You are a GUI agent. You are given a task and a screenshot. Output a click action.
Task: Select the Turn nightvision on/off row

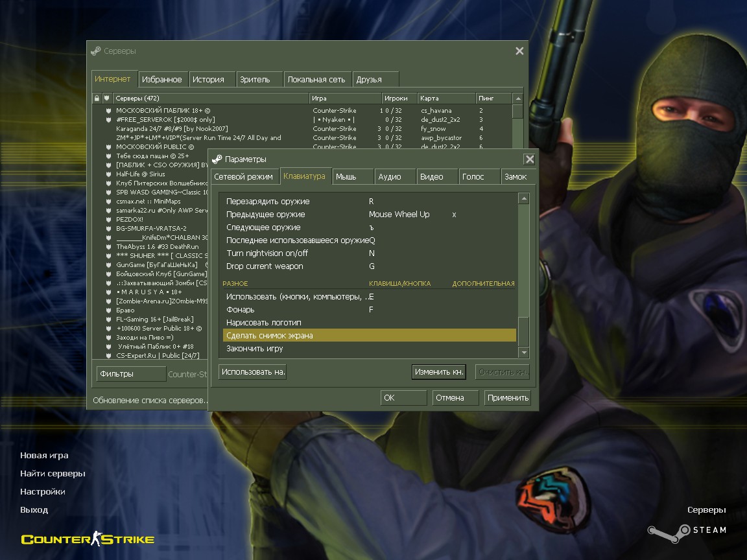[x=369, y=253]
